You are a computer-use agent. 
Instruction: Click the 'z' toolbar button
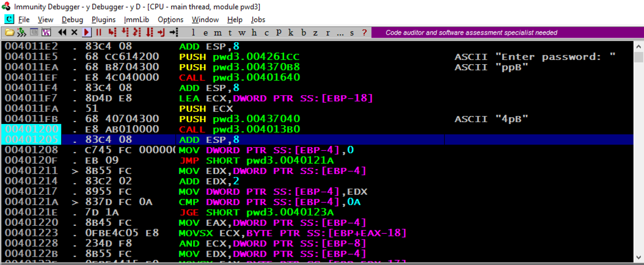point(315,33)
